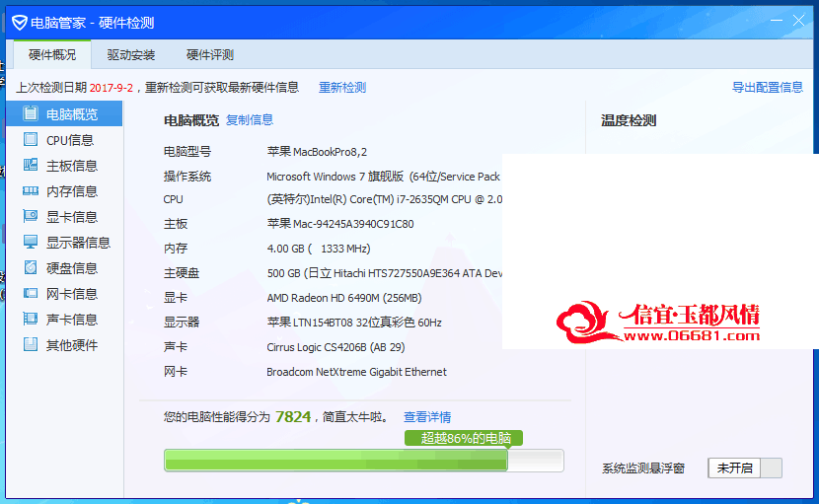Click memory value 4.00 GB 1333 MHz
Screen dimensions: 819x504
coord(319,249)
